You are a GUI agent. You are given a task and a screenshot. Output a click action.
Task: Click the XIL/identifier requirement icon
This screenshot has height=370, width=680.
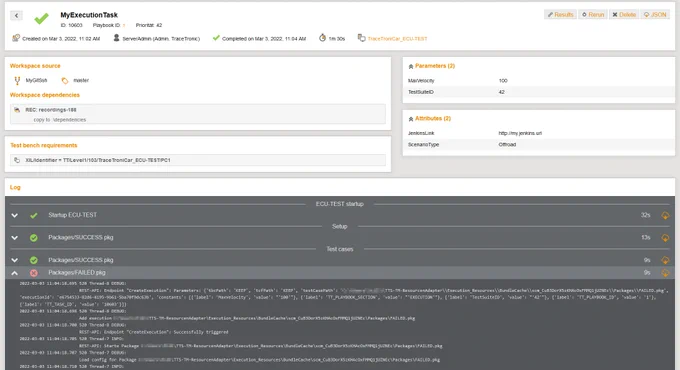coord(17,160)
